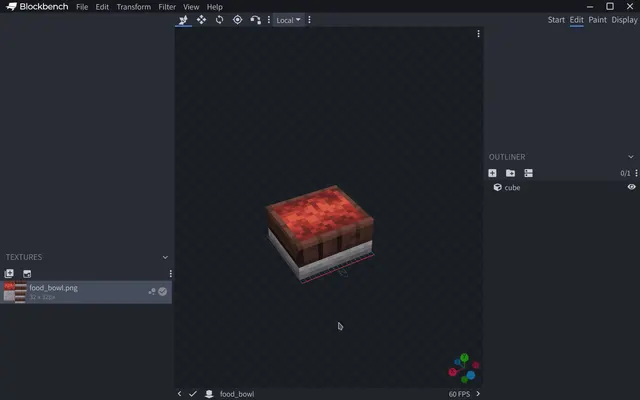
Task: Open the Local transform space dropdown
Action: click(x=288, y=20)
